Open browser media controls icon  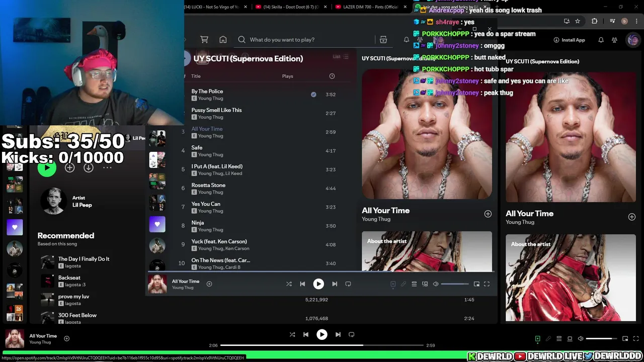pos(612,21)
